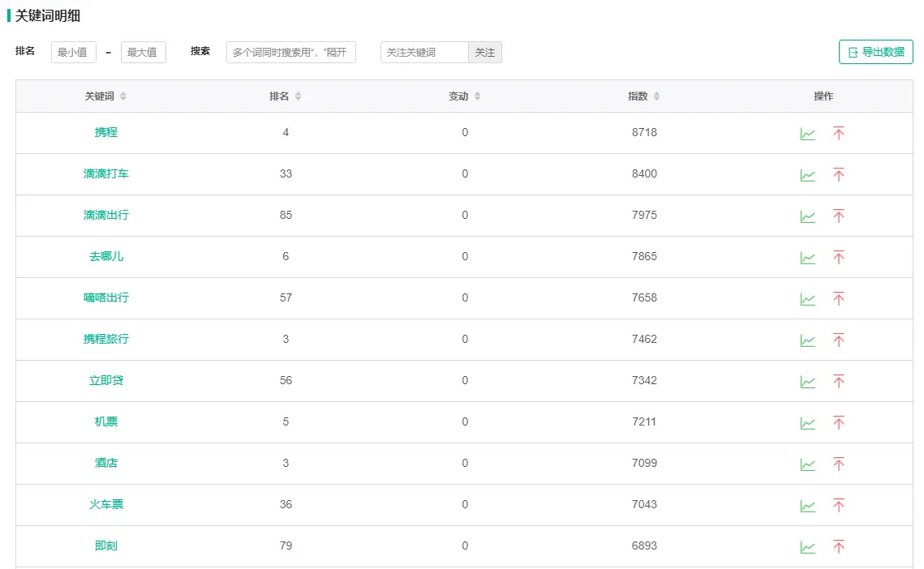Screen dimensions: 924x569
Task: Show trend chart for 滴滴出行
Action: 807,216
